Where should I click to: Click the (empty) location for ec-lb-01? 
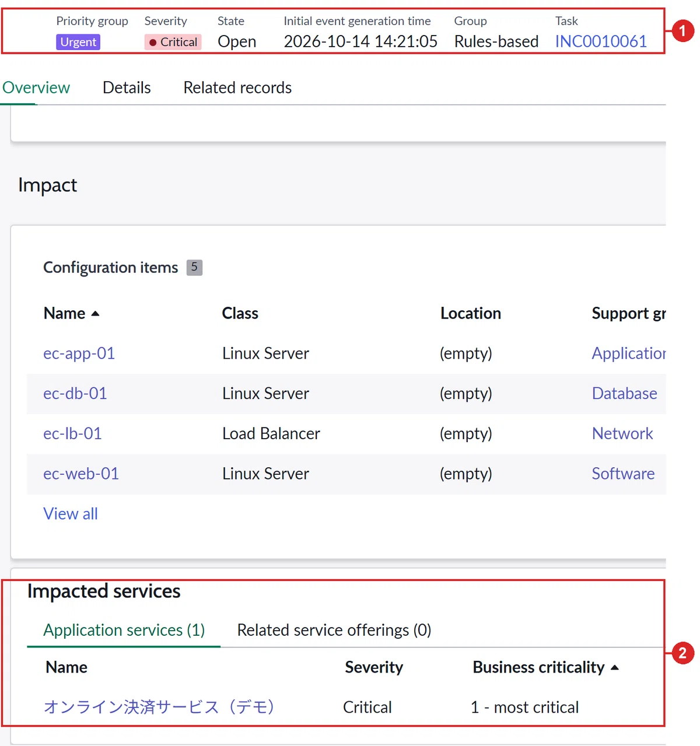(466, 433)
